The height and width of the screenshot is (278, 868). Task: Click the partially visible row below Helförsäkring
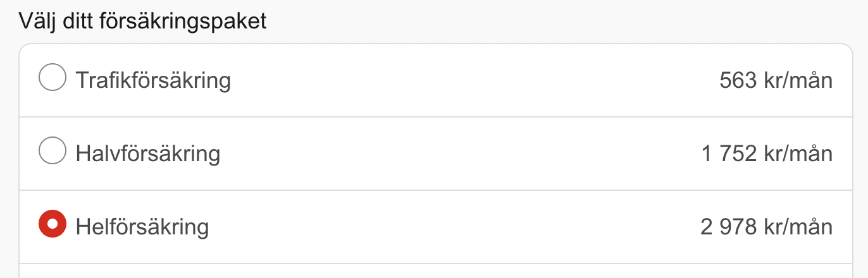click(x=434, y=272)
